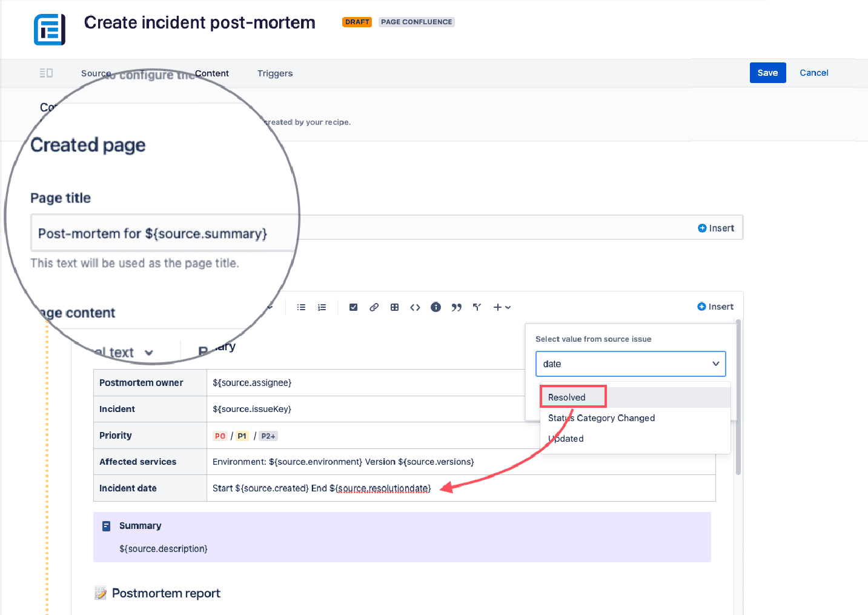Insert a table with the table icon

coord(394,307)
